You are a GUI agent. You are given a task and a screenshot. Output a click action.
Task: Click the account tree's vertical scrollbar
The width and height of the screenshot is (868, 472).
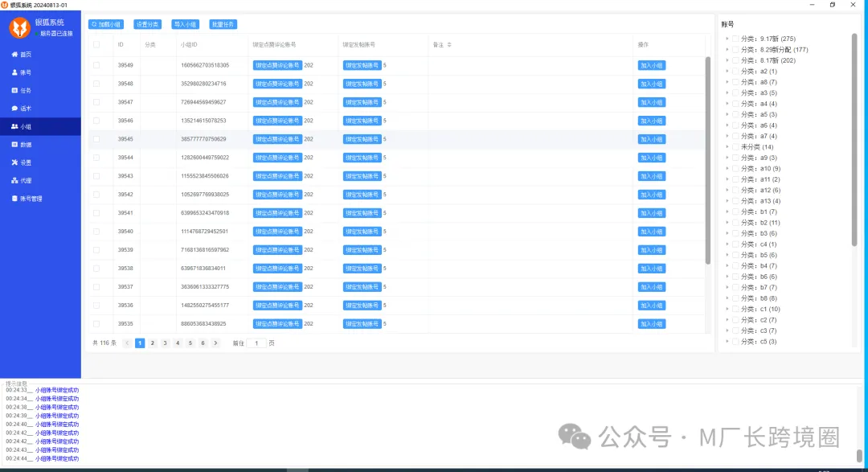(854, 140)
